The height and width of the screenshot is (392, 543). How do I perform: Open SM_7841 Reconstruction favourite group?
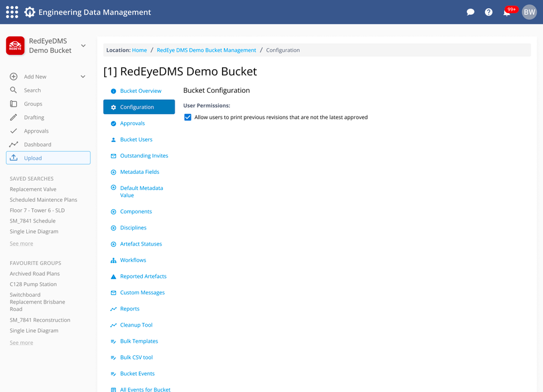(x=40, y=320)
